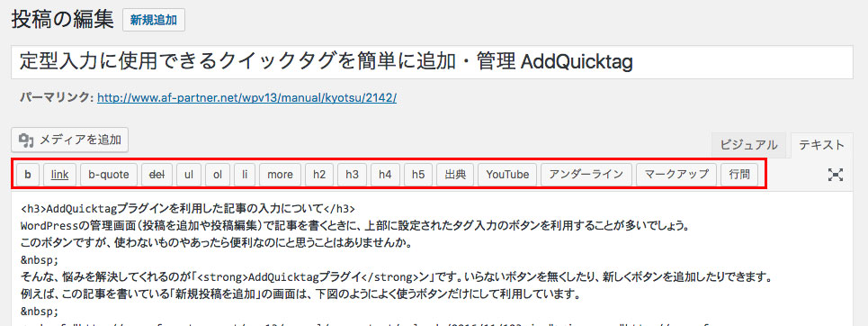Add list item using li button
Viewport: 868px width, 326px height.
pyautogui.click(x=244, y=175)
